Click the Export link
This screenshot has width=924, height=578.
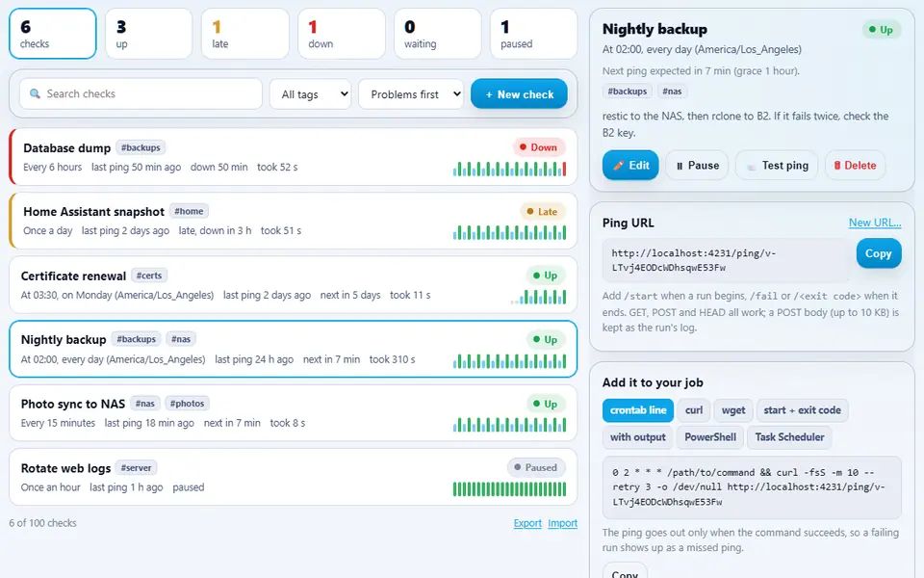(527, 523)
